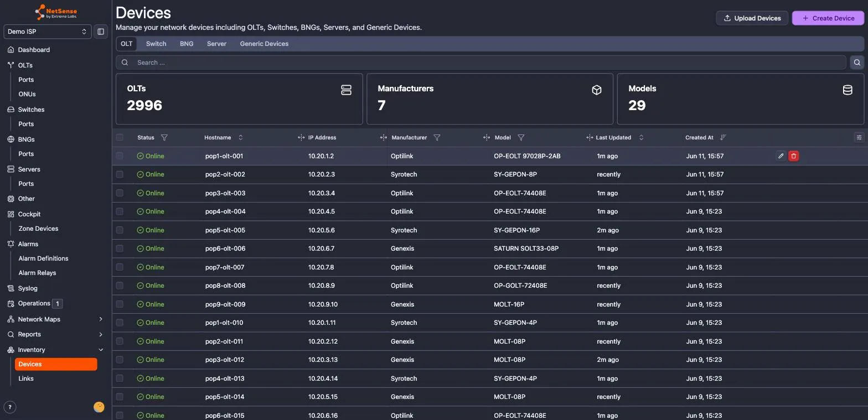Click the BNGs globe icon

tap(11, 139)
